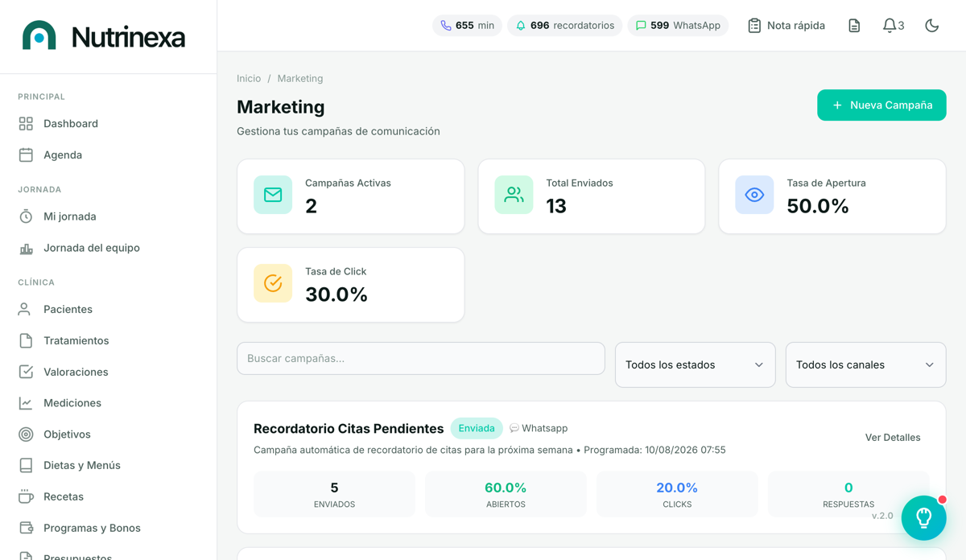Click Marketing in the breadcrumb
The image size is (966, 560).
[300, 78]
